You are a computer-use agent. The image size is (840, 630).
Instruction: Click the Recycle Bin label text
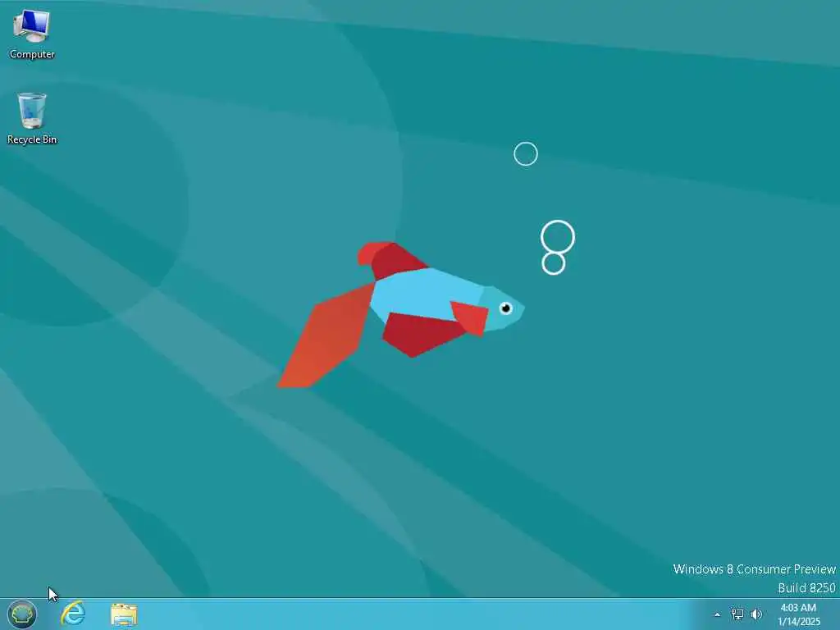32,139
